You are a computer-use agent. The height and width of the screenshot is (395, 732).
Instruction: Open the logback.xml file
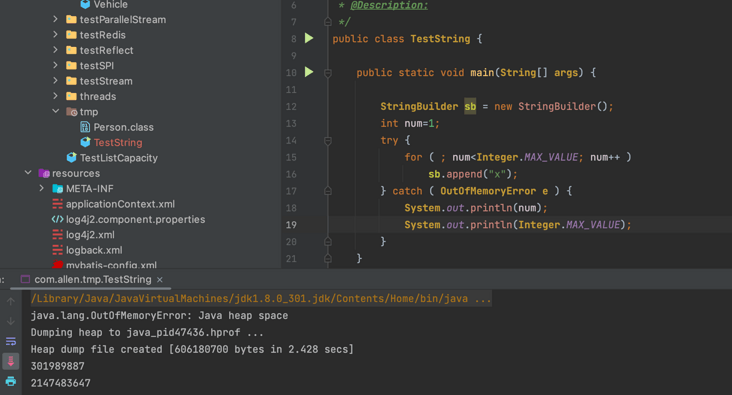pyautogui.click(x=94, y=250)
